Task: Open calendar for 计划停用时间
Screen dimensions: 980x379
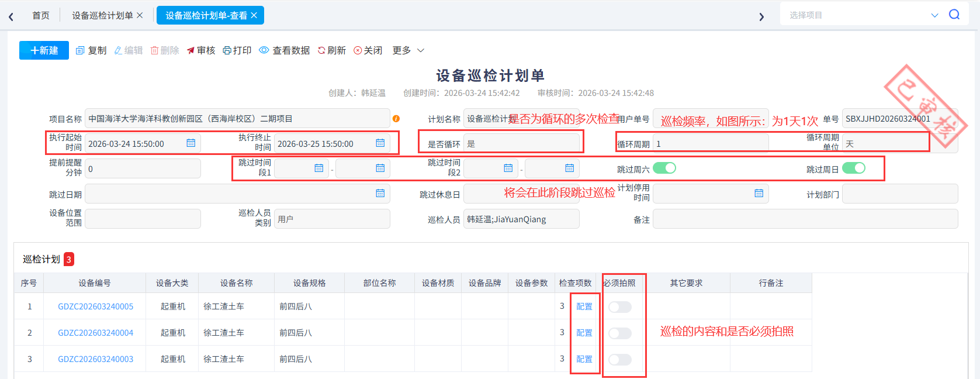Action: click(759, 194)
